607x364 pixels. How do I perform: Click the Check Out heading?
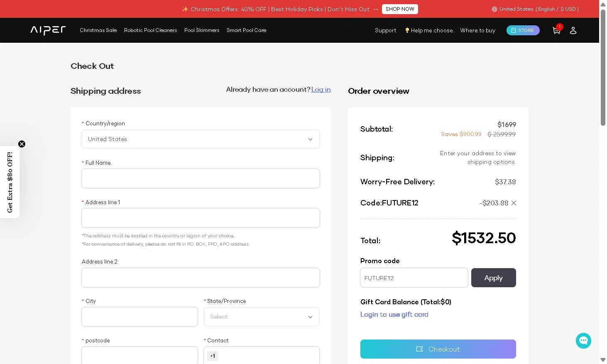(x=92, y=66)
